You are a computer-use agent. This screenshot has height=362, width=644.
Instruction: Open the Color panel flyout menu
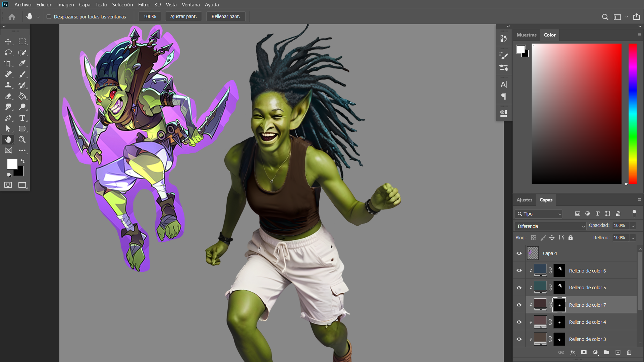coord(639,35)
